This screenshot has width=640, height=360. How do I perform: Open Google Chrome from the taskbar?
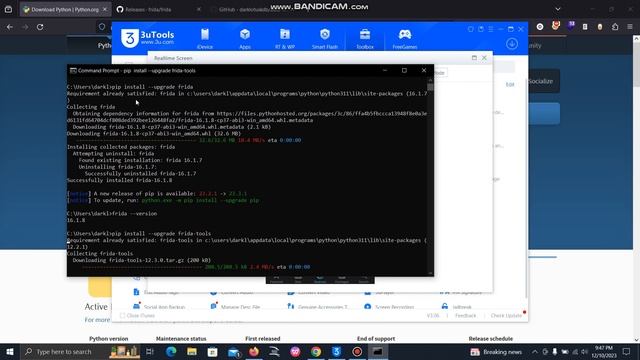pos(316,351)
